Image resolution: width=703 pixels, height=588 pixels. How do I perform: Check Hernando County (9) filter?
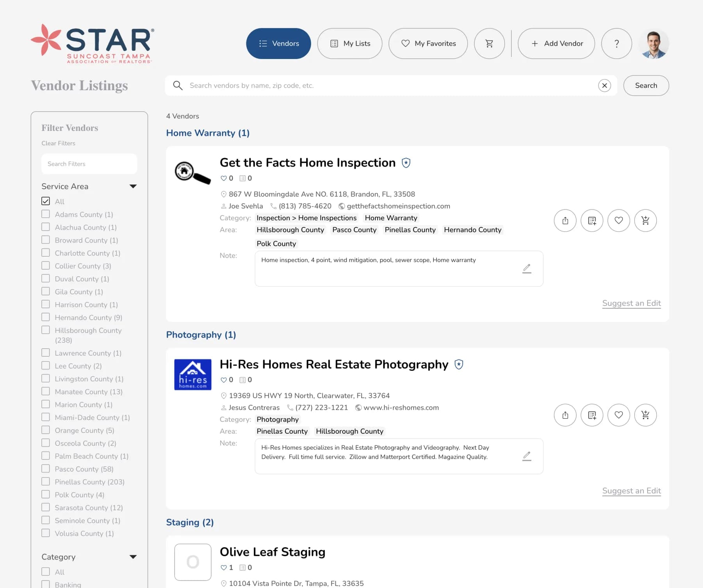point(46,317)
